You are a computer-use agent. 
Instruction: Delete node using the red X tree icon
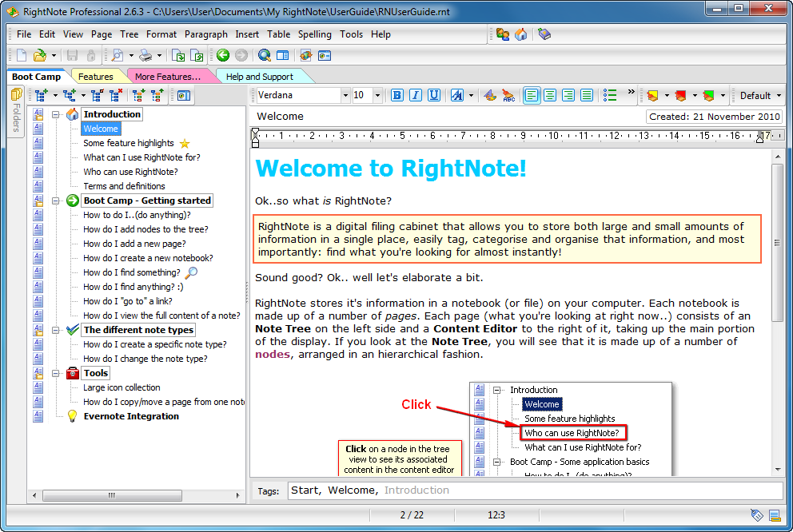[x=116, y=96]
